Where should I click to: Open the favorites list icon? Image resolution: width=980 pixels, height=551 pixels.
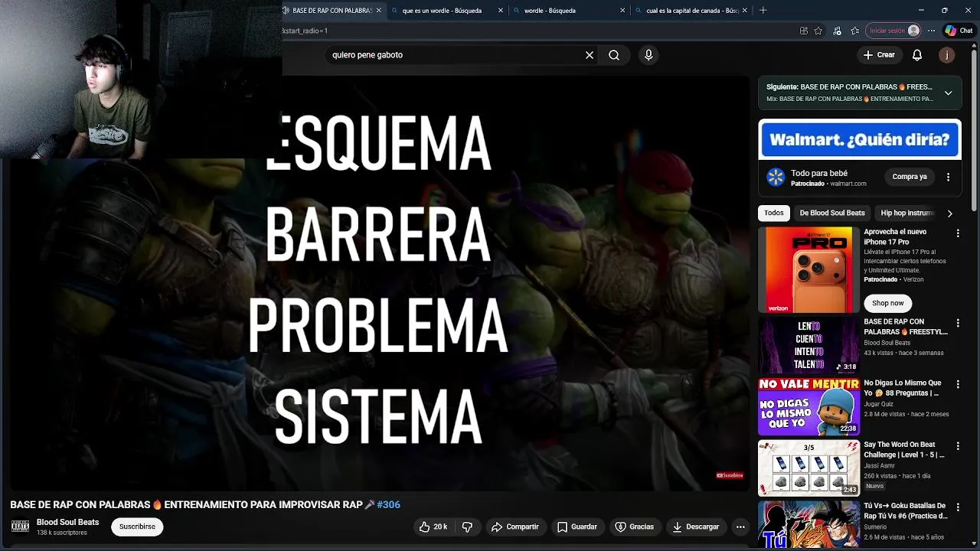(854, 31)
